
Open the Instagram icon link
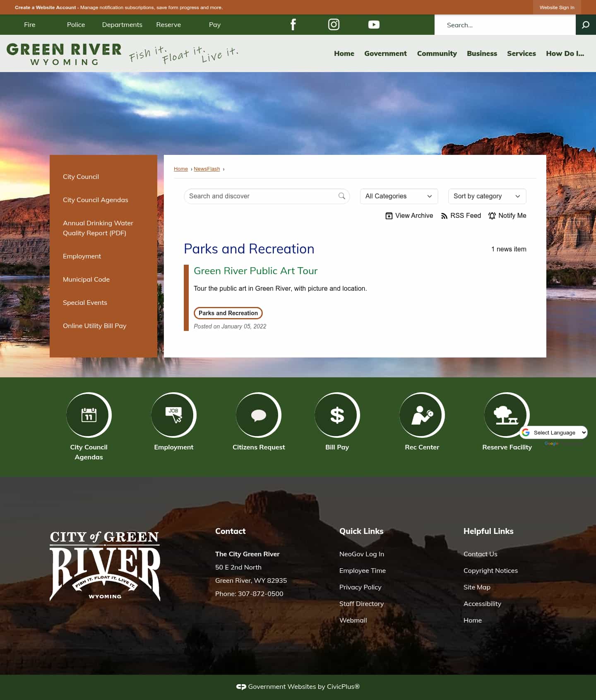(x=334, y=24)
